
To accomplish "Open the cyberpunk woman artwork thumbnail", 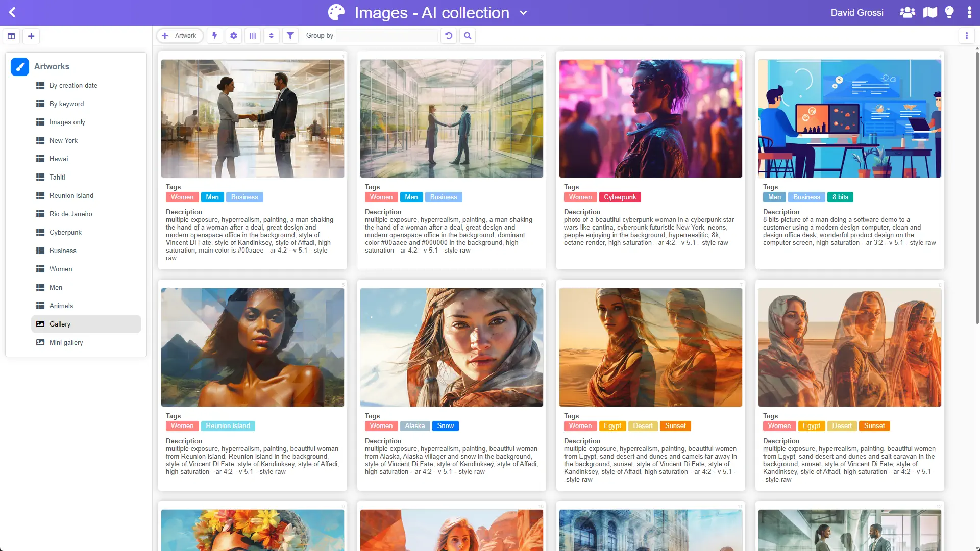I will (x=650, y=118).
